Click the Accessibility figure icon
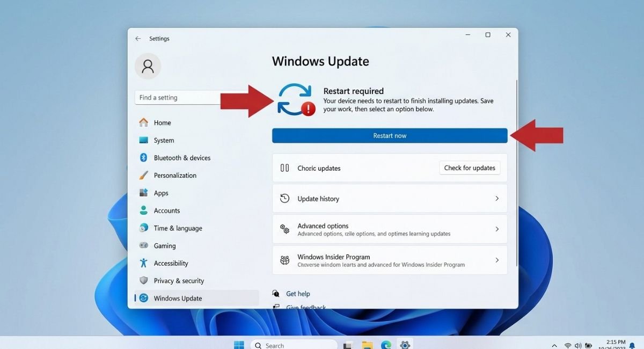Image resolution: width=644 pixels, height=349 pixels. [x=143, y=263]
